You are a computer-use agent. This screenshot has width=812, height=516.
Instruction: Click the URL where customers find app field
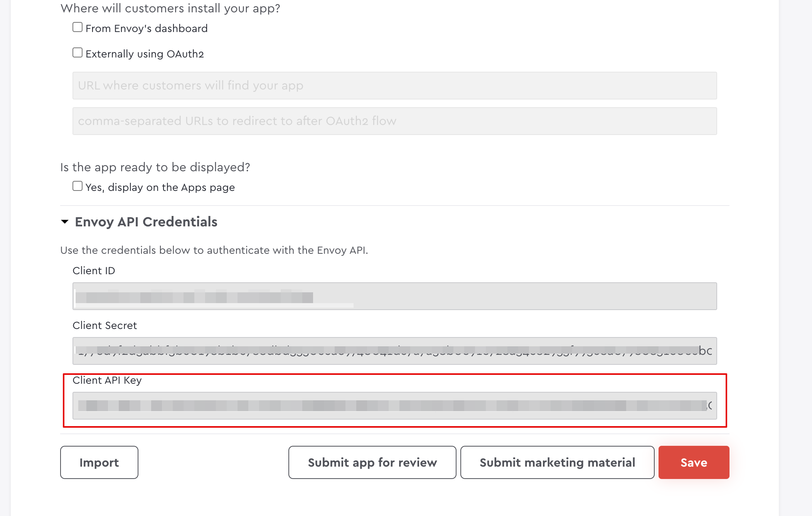[394, 86]
